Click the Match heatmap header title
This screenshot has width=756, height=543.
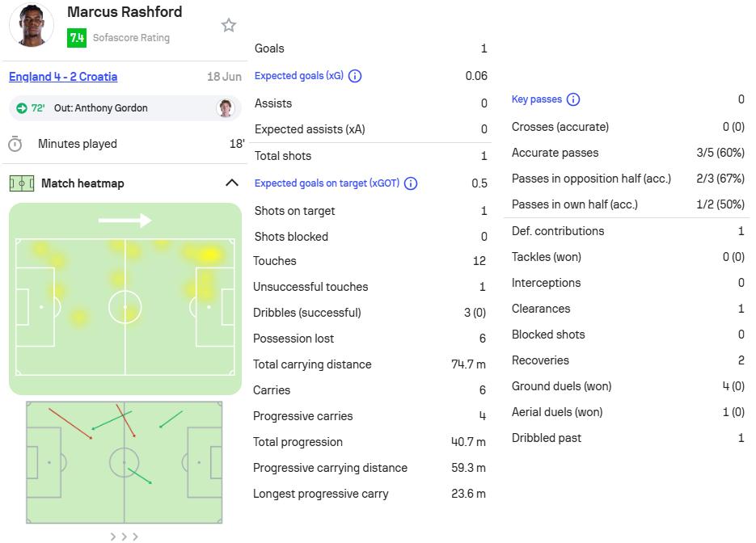click(82, 183)
